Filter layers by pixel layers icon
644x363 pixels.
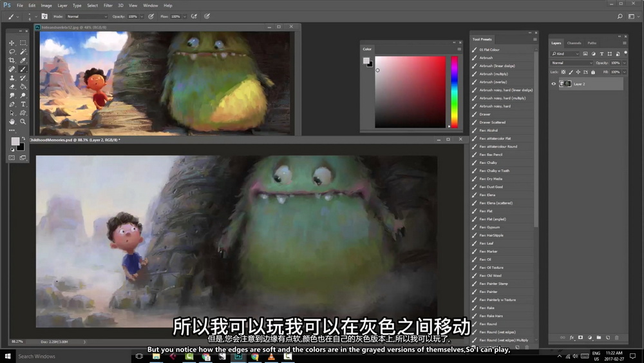tap(585, 54)
